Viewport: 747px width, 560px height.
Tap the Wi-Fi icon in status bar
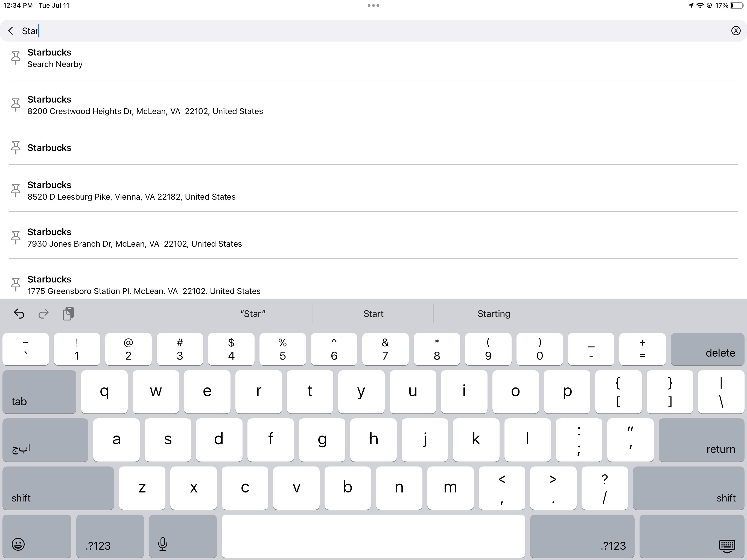click(x=700, y=5)
